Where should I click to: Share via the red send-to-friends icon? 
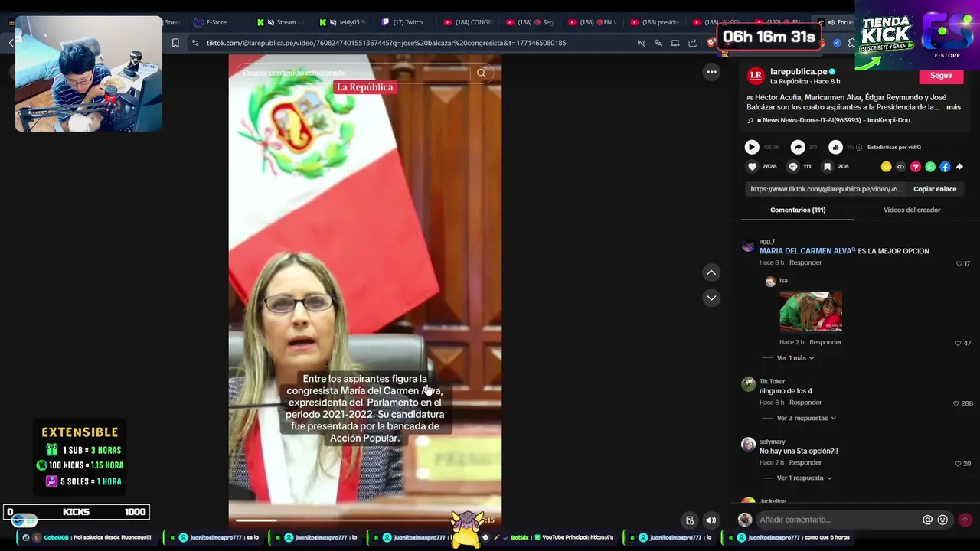tap(915, 166)
